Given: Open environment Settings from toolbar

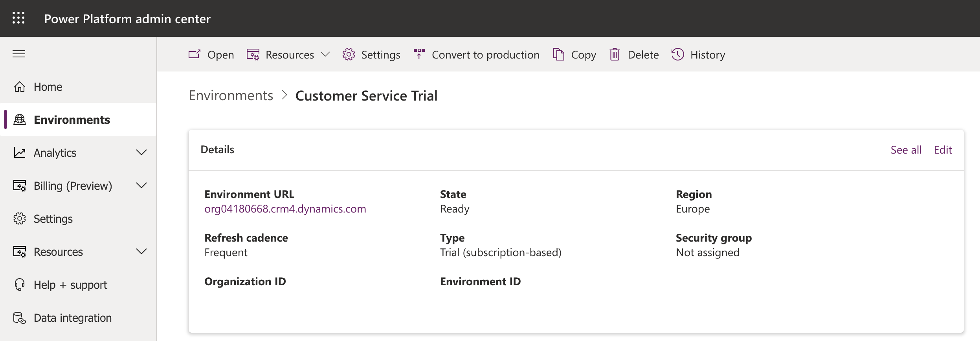Looking at the screenshot, I should 371,54.
